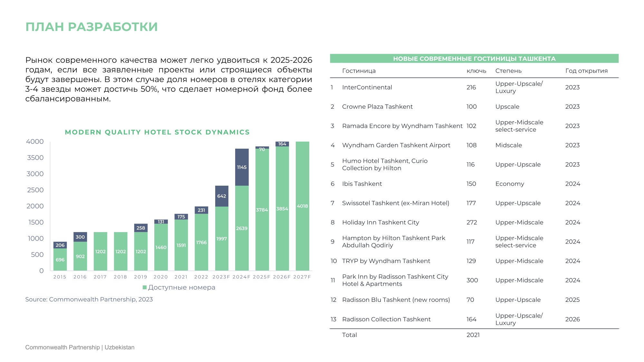Image resolution: width=644 pixels, height=362 pixels.
Task: Click the 3784 value in 2025F bar
Action: tap(262, 210)
